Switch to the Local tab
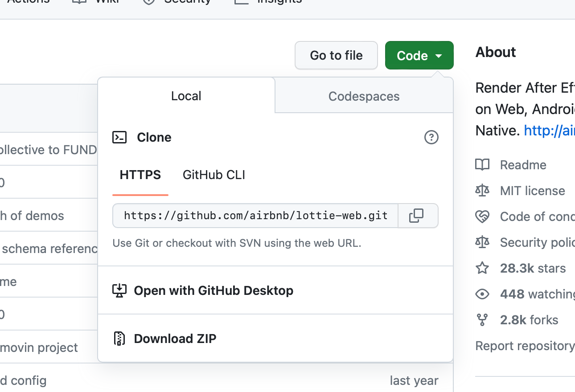 click(x=186, y=96)
